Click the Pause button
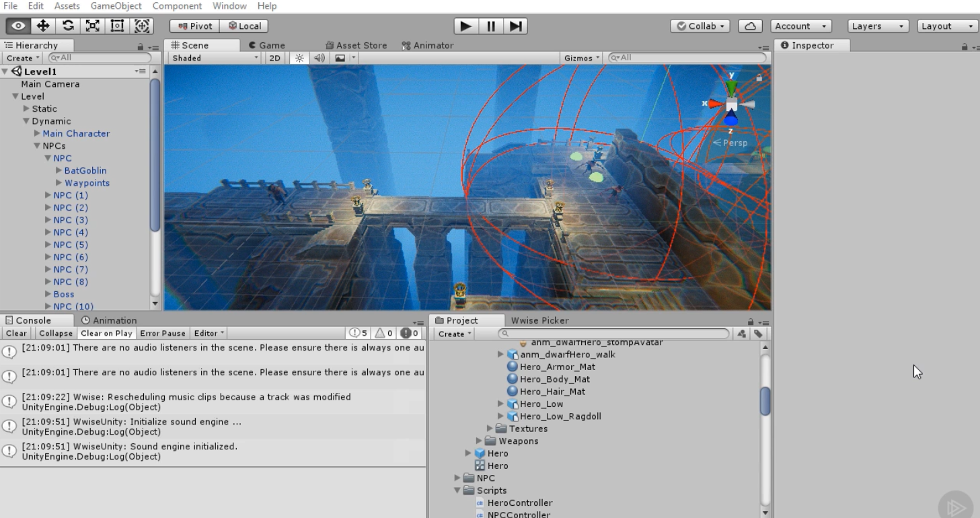The height and width of the screenshot is (518, 980). 490,26
